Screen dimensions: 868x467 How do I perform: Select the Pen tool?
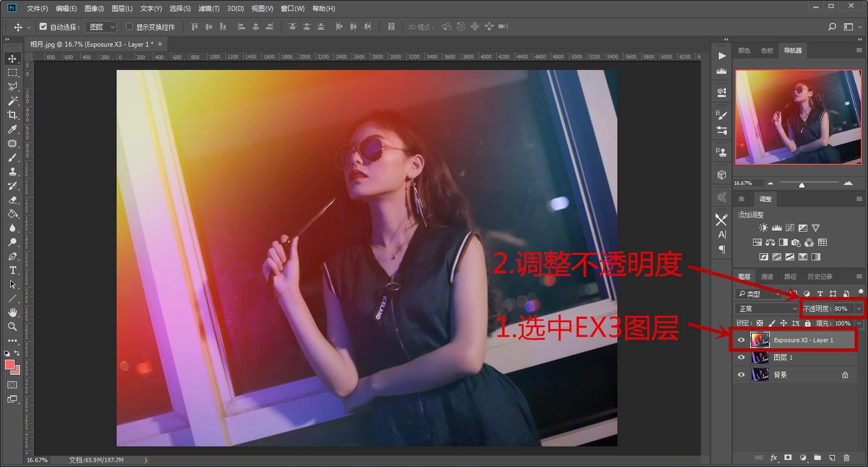click(12, 256)
